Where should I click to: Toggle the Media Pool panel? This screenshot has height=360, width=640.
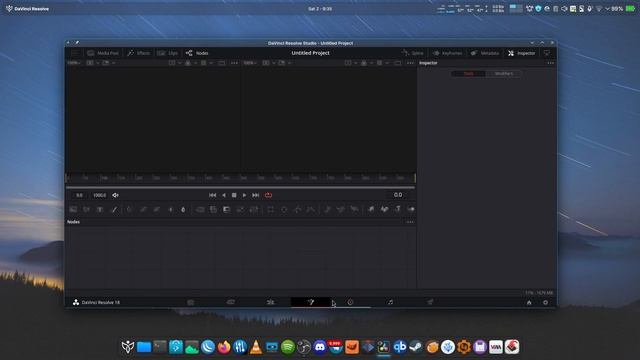(103, 53)
